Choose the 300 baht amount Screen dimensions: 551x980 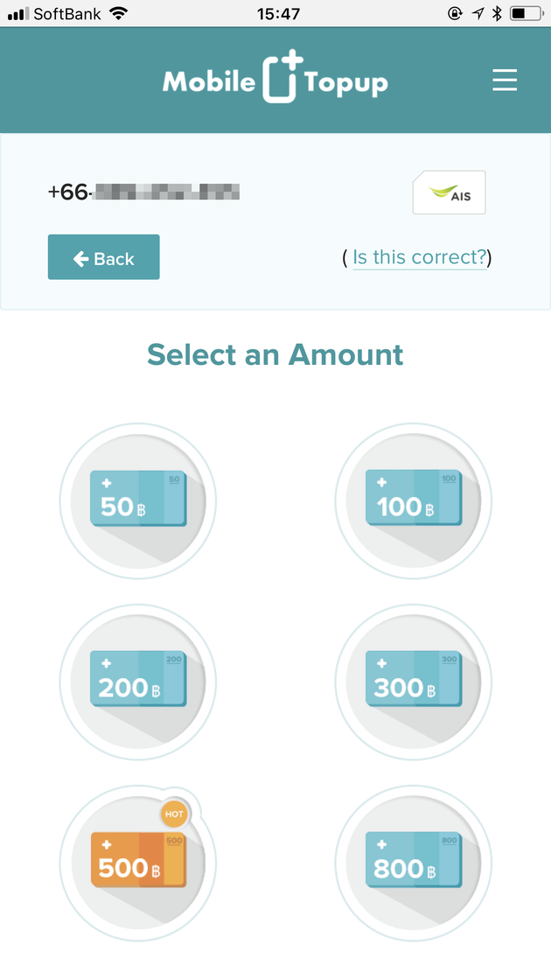(413, 682)
